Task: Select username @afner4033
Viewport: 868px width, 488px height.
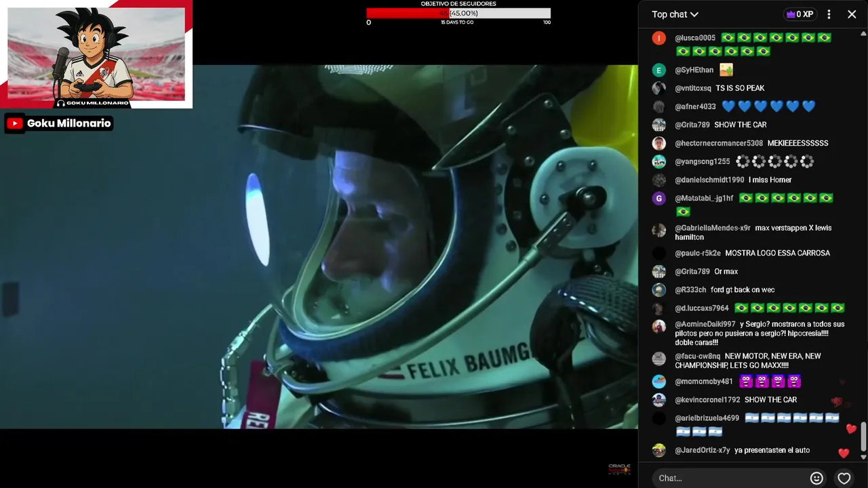Action: tap(695, 106)
